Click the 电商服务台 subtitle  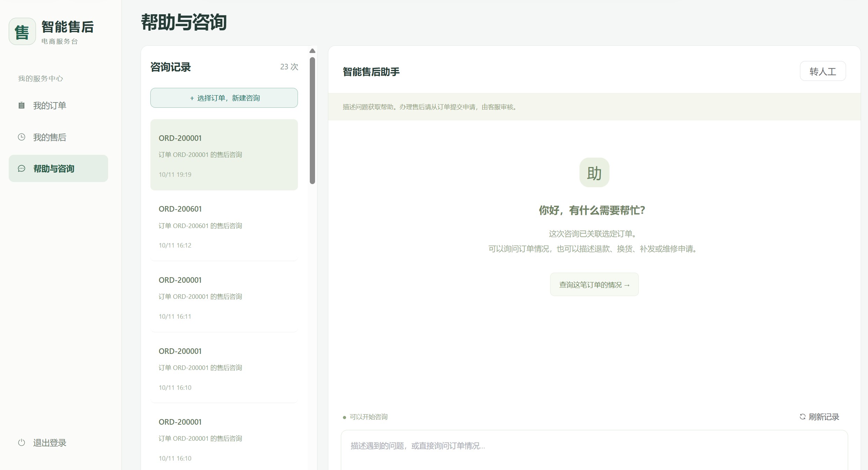click(60, 41)
